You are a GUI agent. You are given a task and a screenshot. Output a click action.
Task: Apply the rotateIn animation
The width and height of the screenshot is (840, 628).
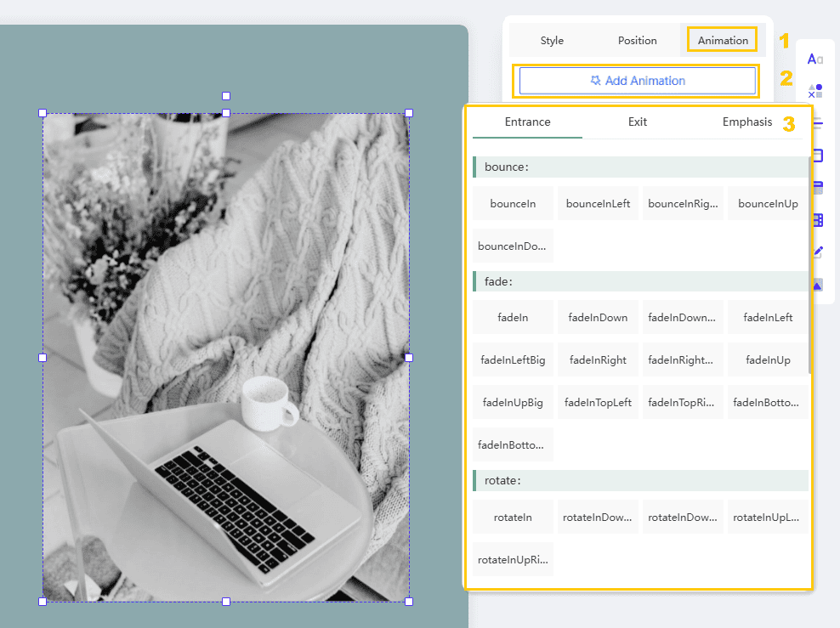point(513,517)
